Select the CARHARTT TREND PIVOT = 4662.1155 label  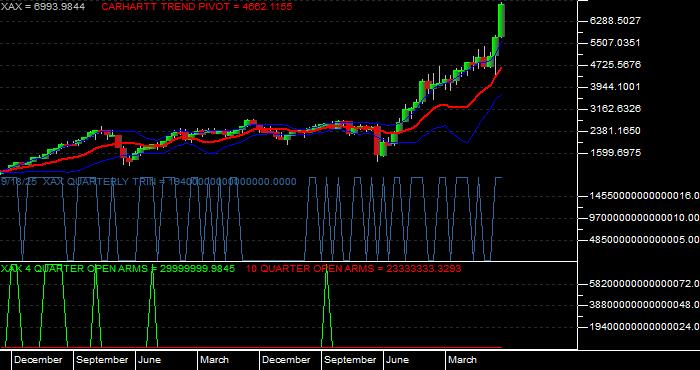197,7
